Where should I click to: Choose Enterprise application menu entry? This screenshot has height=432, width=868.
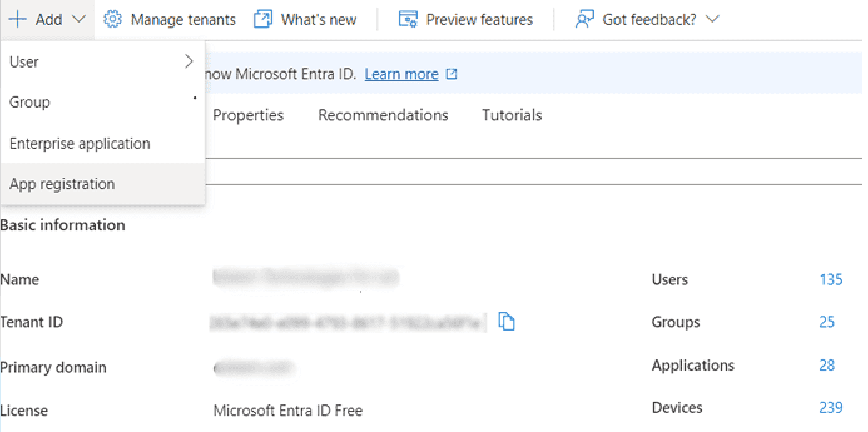point(80,143)
